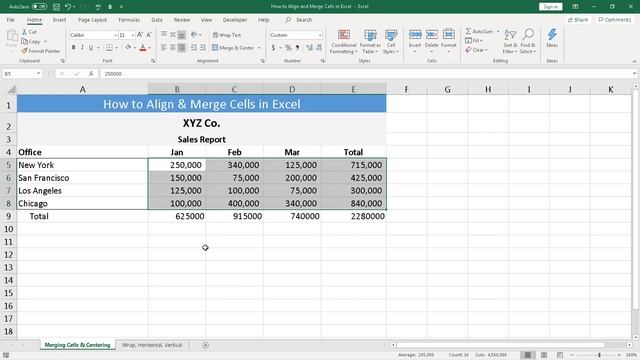Click the Delete cells icon

pyautogui.click(x=431, y=35)
